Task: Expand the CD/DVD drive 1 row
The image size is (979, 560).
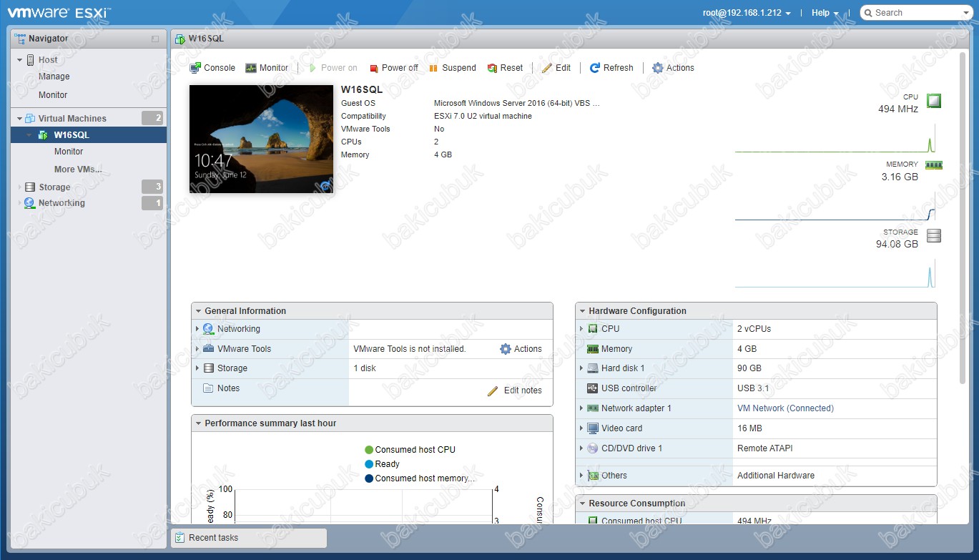Action: [581, 448]
